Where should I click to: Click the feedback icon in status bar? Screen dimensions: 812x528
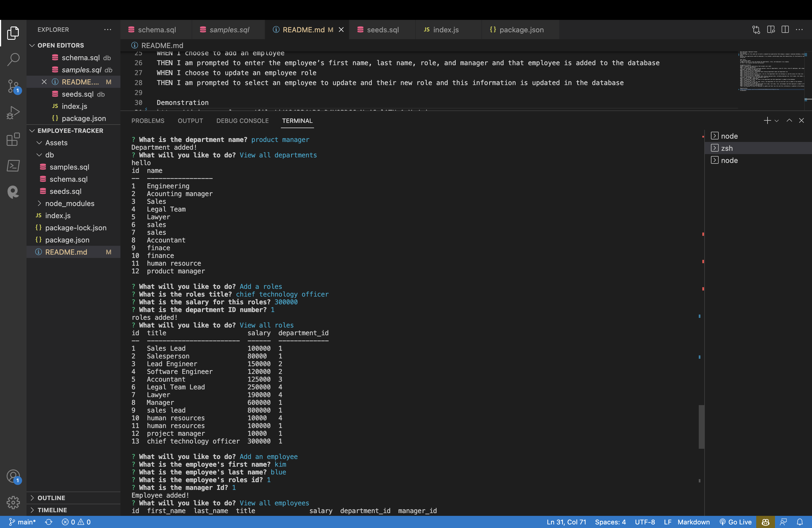point(783,522)
